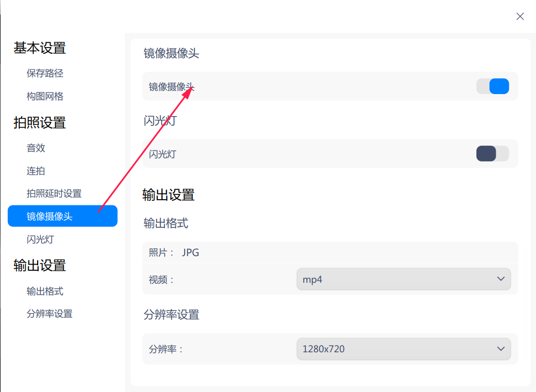This screenshot has width=536, height=392.
Task: Select highlighted 镜像摄像头 sidebar item
Action: click(x=63, y=216)
